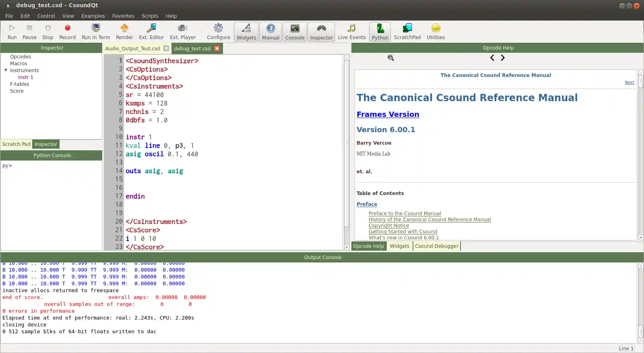
Task: Run in Term toolbar icon
Action: (96, 32)
